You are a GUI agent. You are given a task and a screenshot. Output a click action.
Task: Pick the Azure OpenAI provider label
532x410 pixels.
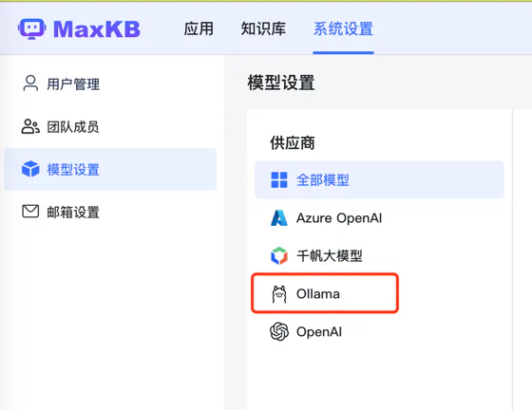(339, 218)
